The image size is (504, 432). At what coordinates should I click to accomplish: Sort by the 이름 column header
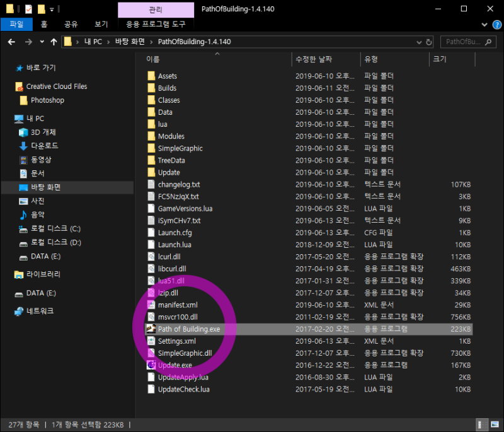click(153, 59)
